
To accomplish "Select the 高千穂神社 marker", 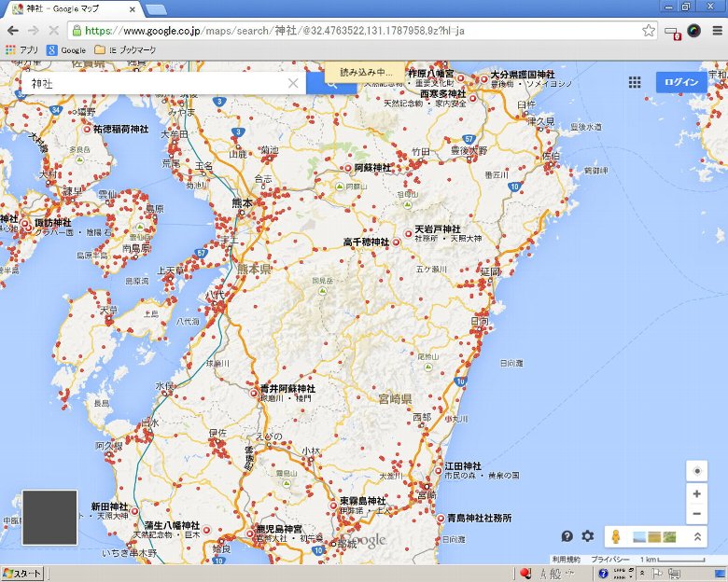I will pos(396,242).
